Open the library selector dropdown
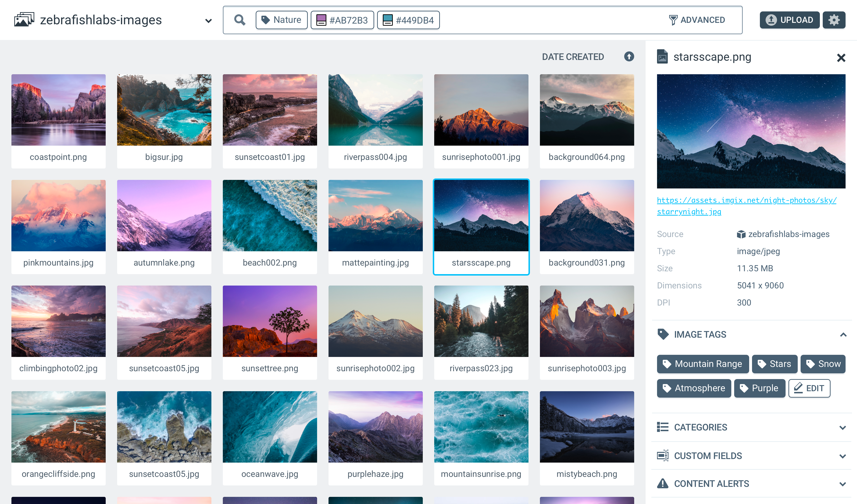Viewport: 857px width, 504px height. point(208,20)
